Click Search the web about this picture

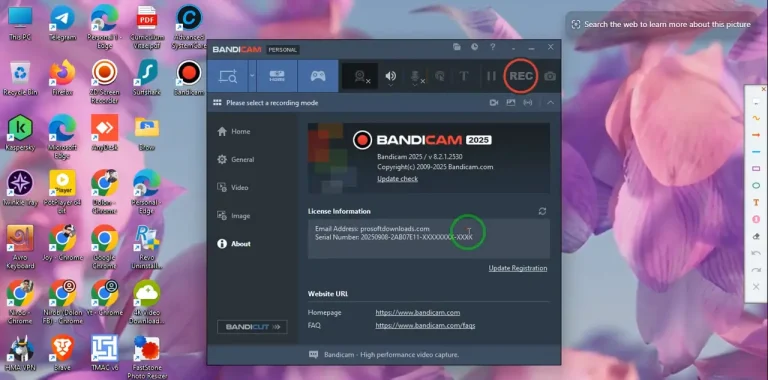click(662, 24)
